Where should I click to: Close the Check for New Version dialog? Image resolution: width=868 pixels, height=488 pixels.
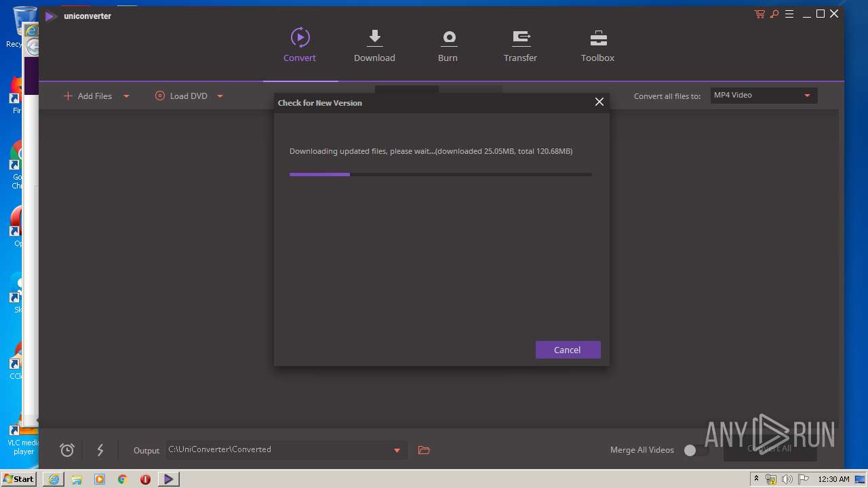click(x=599, y=102)
